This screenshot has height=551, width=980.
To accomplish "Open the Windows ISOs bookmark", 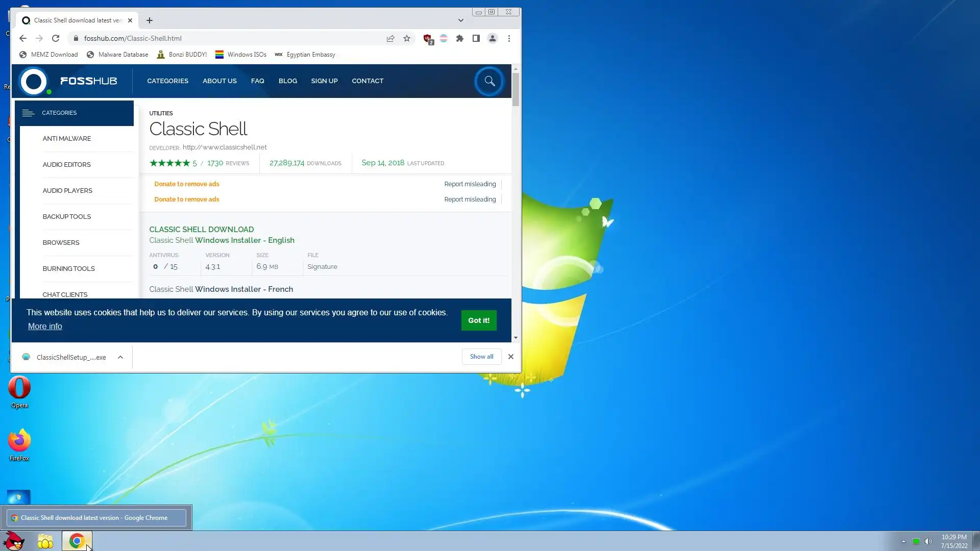I will click(x=241, y=55).
